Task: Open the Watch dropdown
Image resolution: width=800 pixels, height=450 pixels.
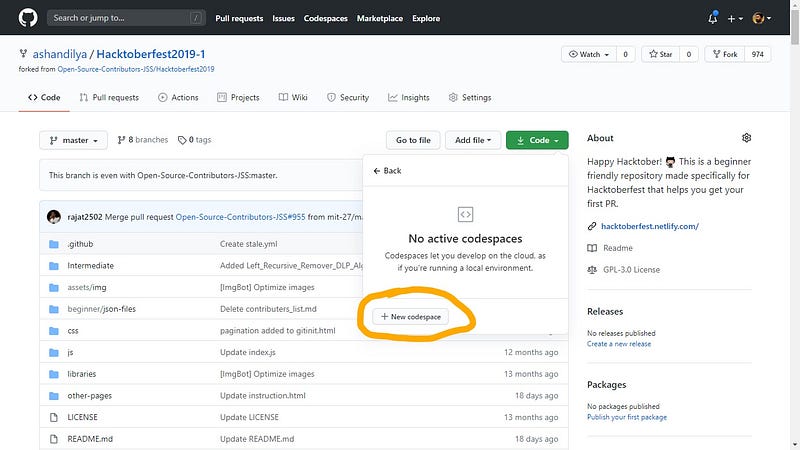Action: 589,54
